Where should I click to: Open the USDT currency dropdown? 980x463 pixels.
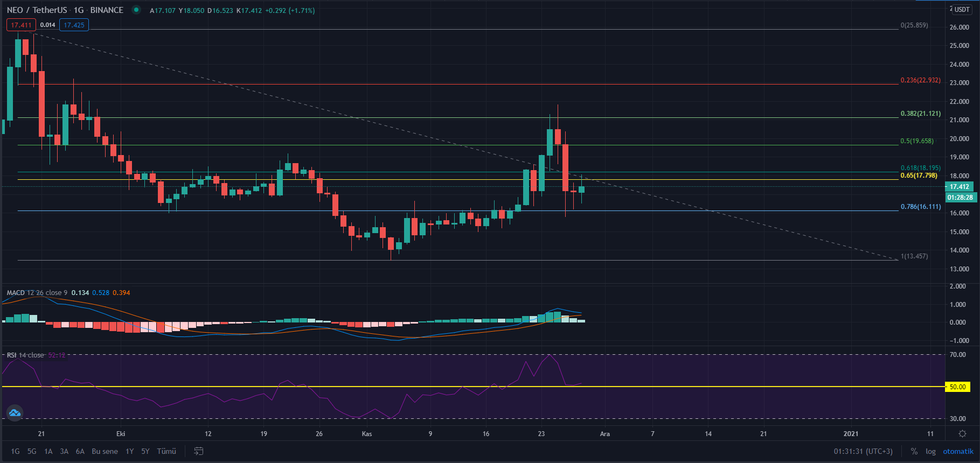pos(962,10)
